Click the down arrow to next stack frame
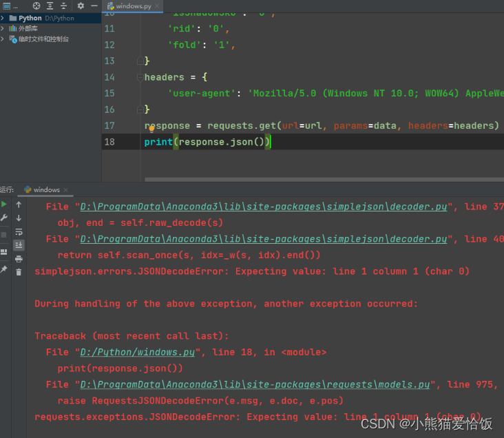This screenshot has width=504, height=438. point(19,218)
